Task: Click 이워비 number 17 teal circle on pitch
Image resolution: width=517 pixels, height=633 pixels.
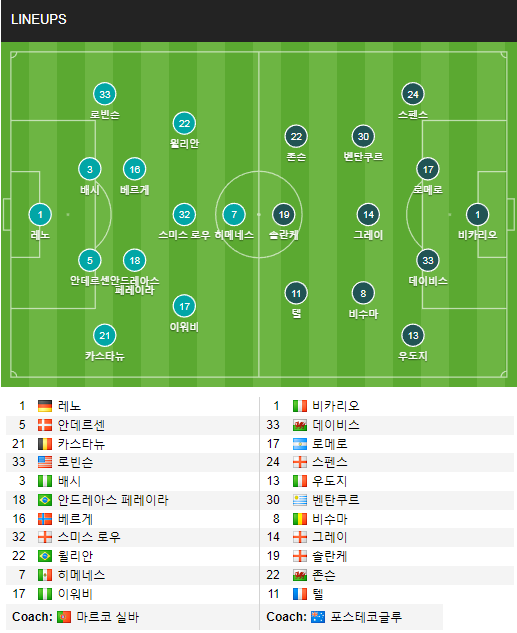Action: click(184, 306)
